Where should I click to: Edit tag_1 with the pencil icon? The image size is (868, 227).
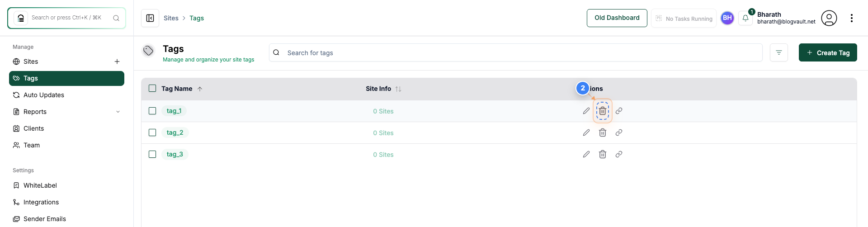586,111
